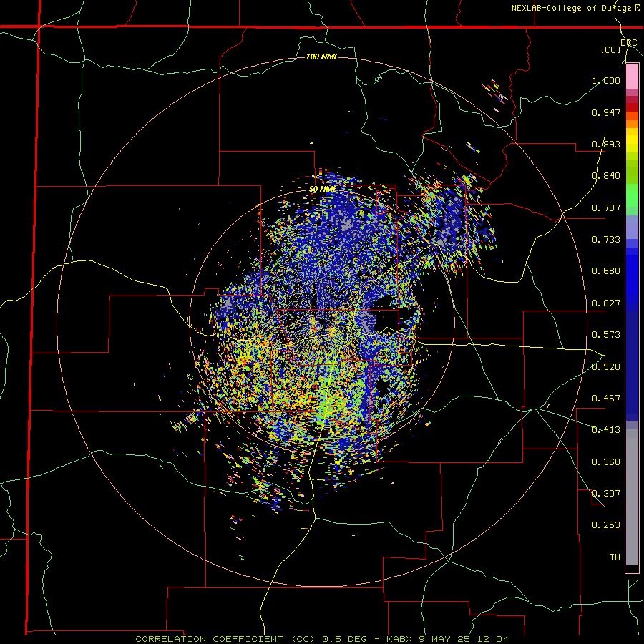Click the 0.627 colorbar value
Viewport: 644px width, 644px height.
click(x=606, y=303)
